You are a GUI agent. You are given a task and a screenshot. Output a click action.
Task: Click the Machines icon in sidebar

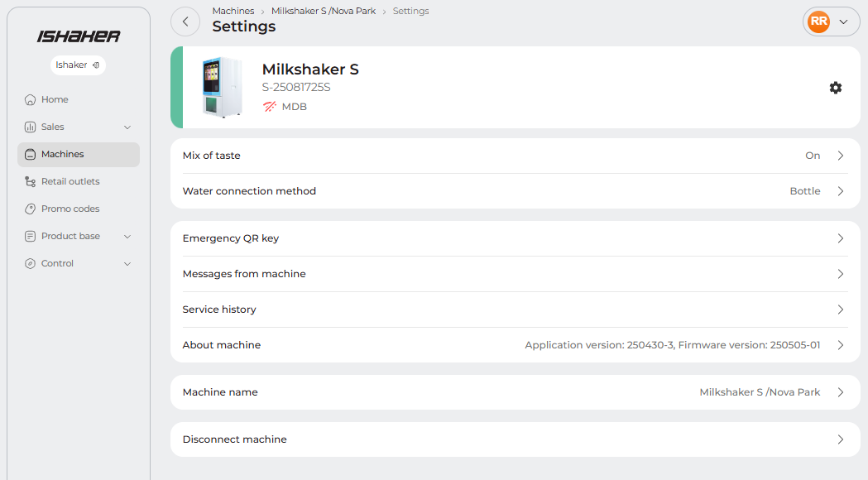click(31, 154)
